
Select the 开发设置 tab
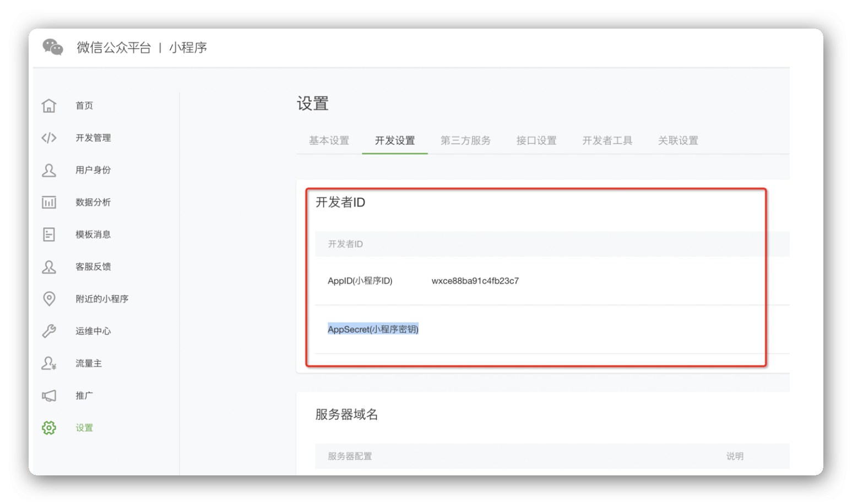(x=395, y=140)
